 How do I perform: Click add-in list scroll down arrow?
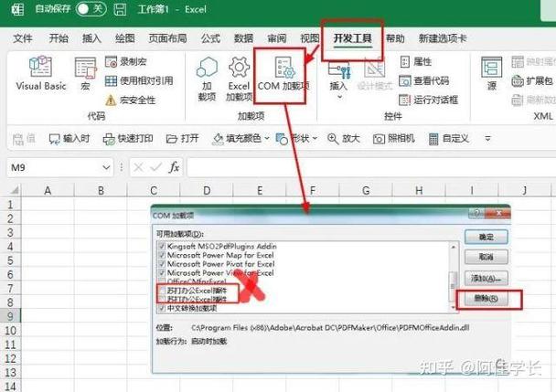click(x=454, y=308)
